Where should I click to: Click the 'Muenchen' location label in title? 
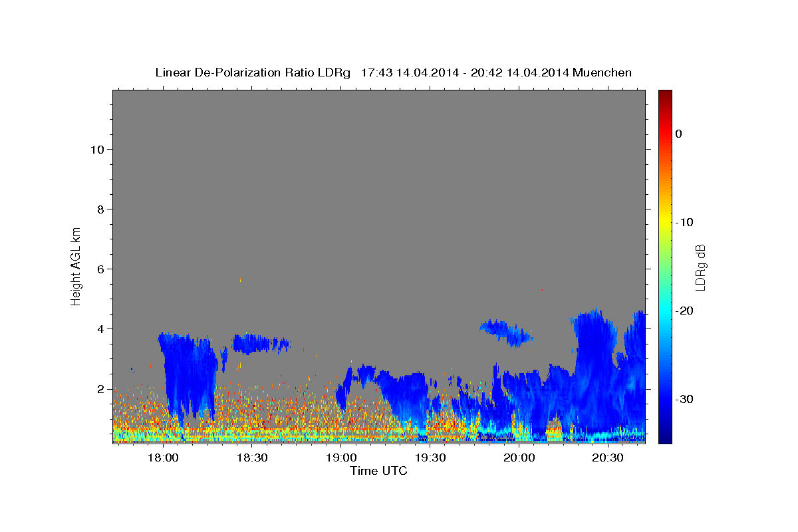pyautogui.click(x=602, y=72)
